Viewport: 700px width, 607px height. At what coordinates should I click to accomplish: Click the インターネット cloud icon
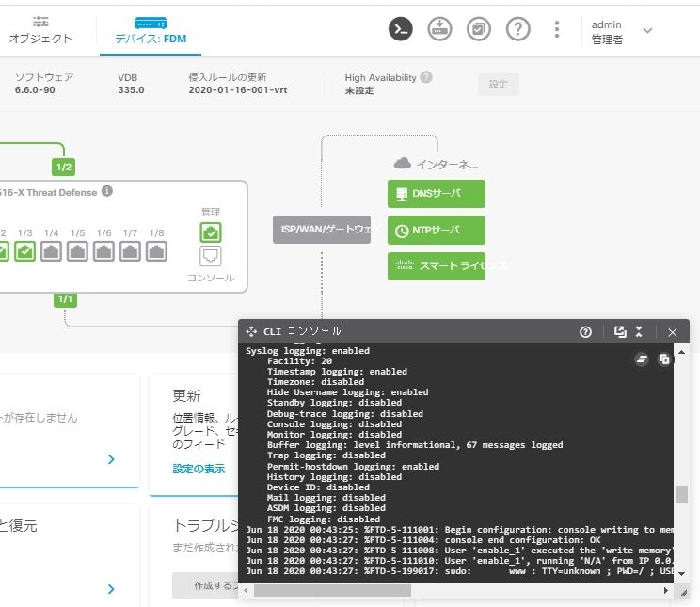(403, 163)
